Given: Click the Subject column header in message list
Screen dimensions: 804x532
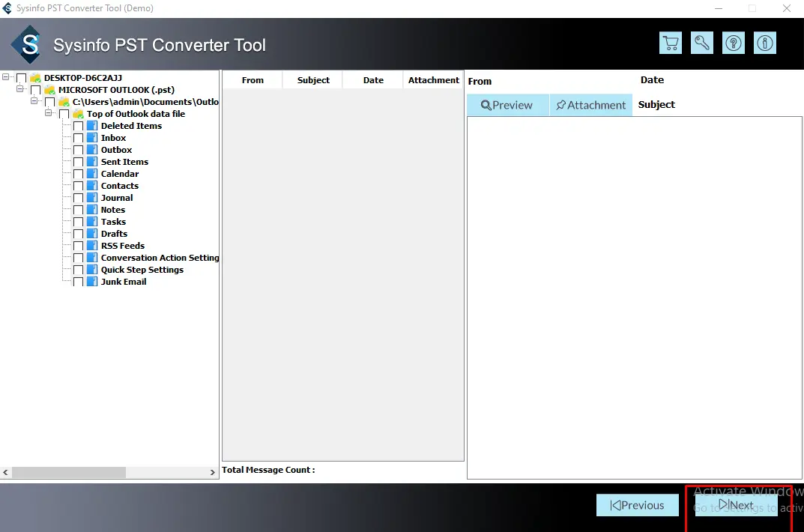Looking at the screenshot, I should (313, 80).
